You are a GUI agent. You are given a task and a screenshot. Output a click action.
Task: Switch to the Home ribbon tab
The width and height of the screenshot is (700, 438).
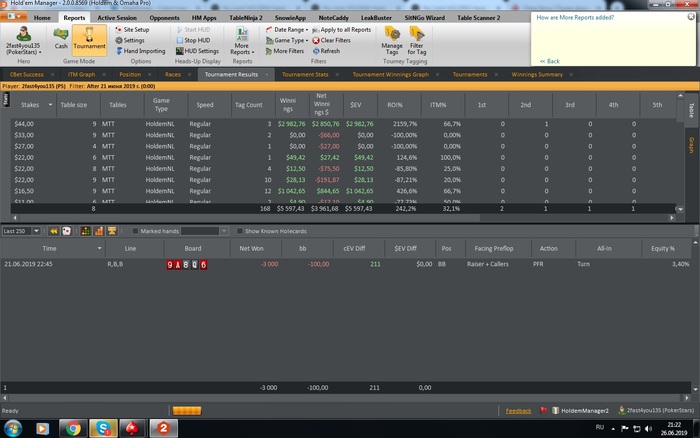[x=42, y=18]
